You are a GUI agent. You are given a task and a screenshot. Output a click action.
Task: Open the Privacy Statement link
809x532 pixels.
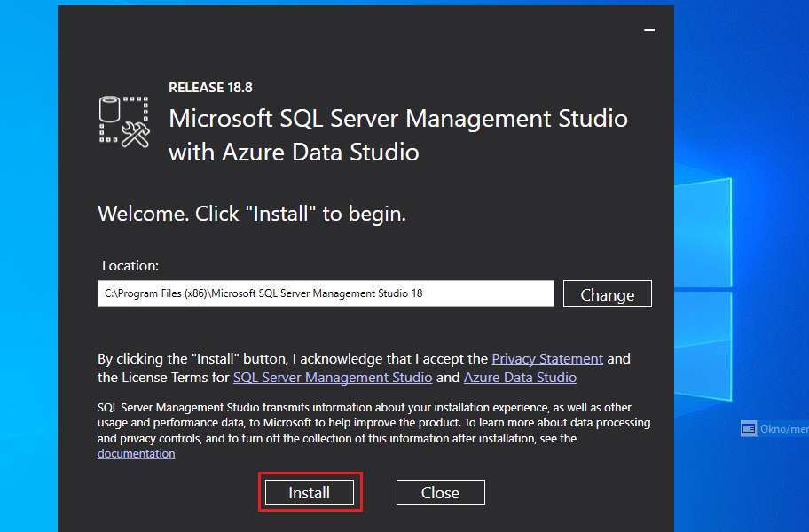[x=547, y=359]
